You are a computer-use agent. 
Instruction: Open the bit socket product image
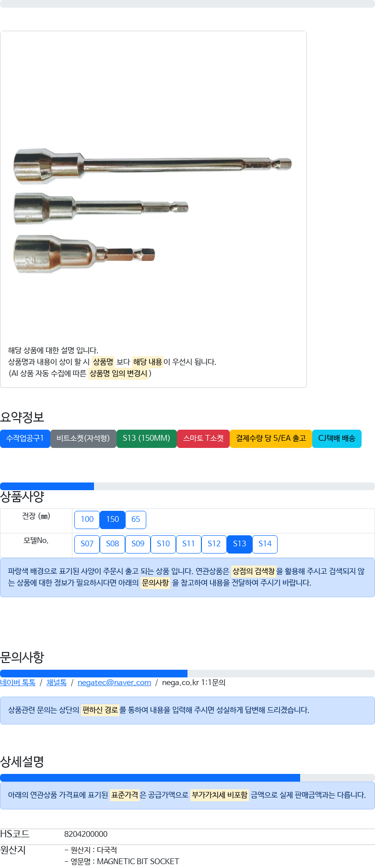pyautogui.click(x=152, y=211)
